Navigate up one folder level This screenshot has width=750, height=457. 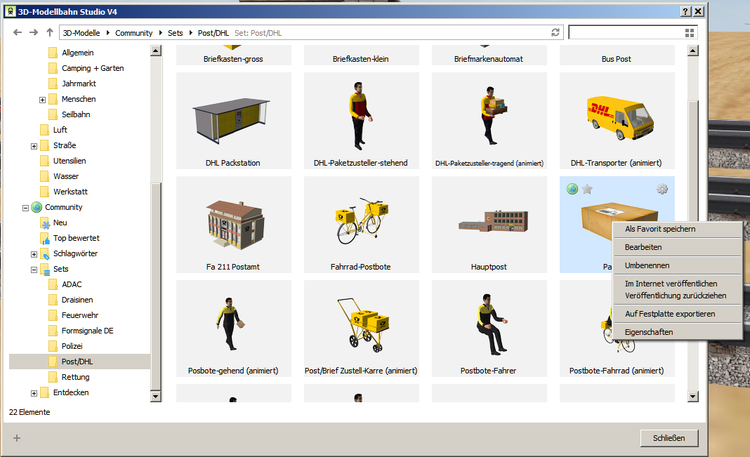[50, 33]
